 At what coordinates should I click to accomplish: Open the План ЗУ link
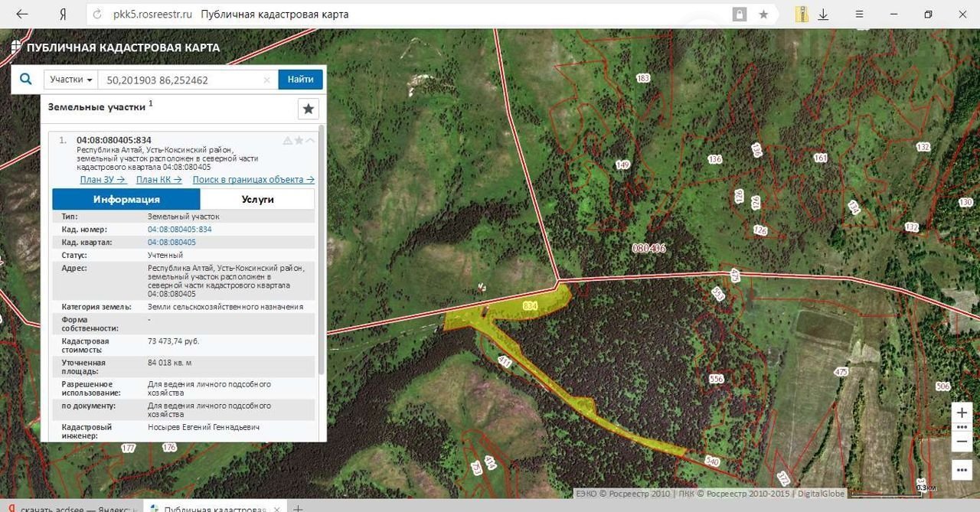(103, 180)
